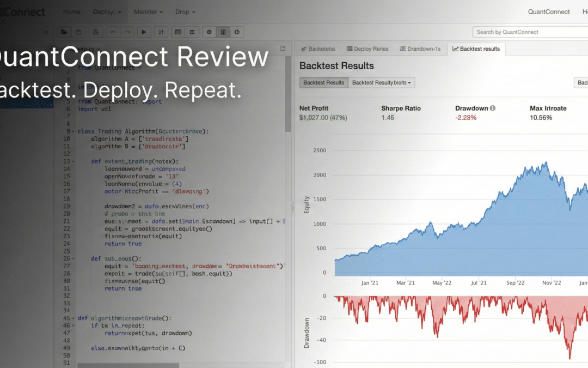The width and height of the screenshot is (588, 368).
Task: Run backtest with the play icon
Action: coord(144,32)
